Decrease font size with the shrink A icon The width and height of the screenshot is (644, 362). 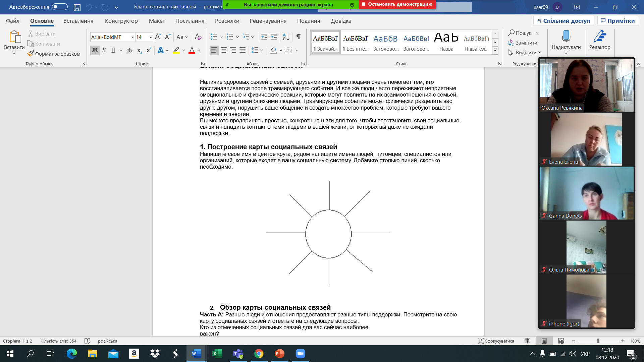pyautogui.click(x=168, y=37)
